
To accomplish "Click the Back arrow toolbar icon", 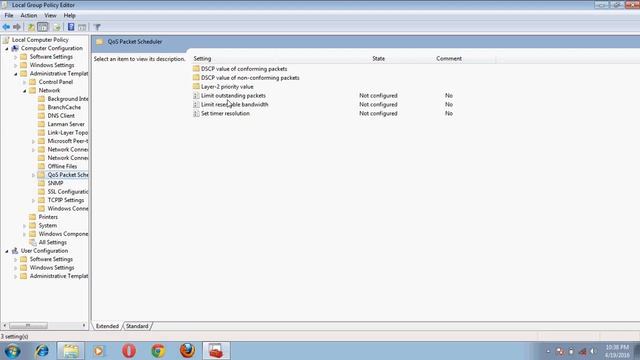I will [x=6, y=27].
